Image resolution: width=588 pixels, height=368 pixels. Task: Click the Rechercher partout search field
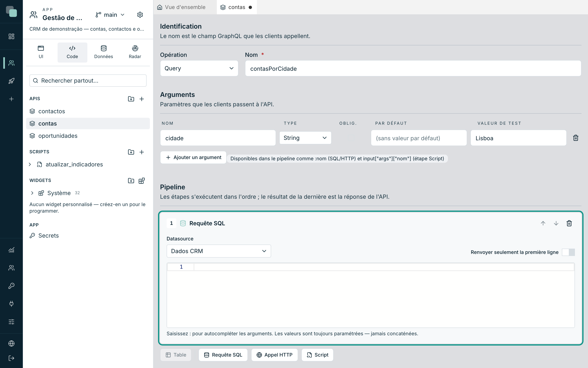coord(88,81)
